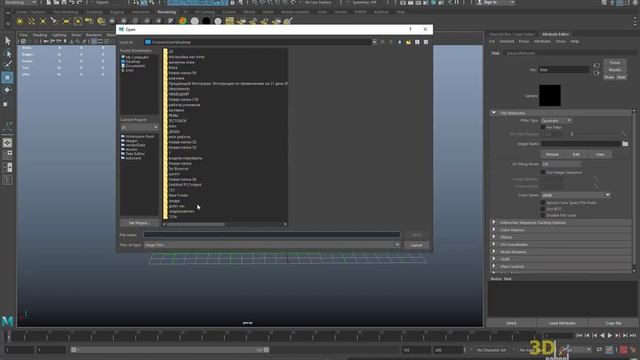Click the orange-green material ball shelf icon
The image size is (640, 360).
click(182, 21)
